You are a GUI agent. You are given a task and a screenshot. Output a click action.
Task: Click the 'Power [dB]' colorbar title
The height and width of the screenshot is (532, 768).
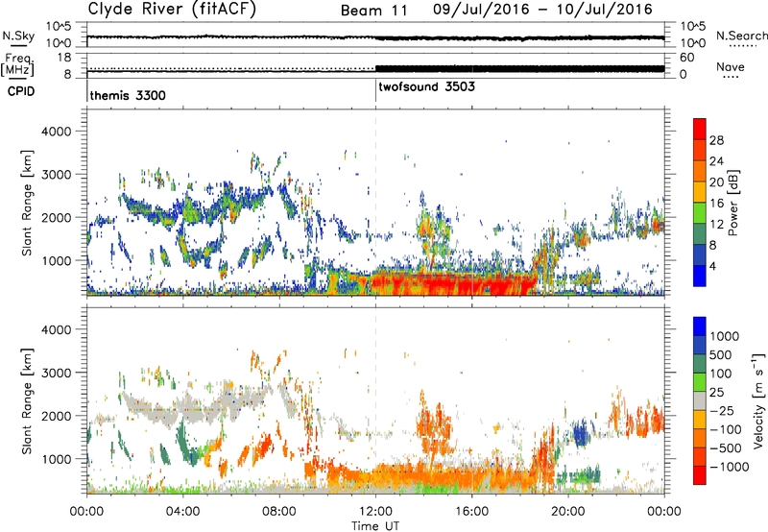coord(732,203)
